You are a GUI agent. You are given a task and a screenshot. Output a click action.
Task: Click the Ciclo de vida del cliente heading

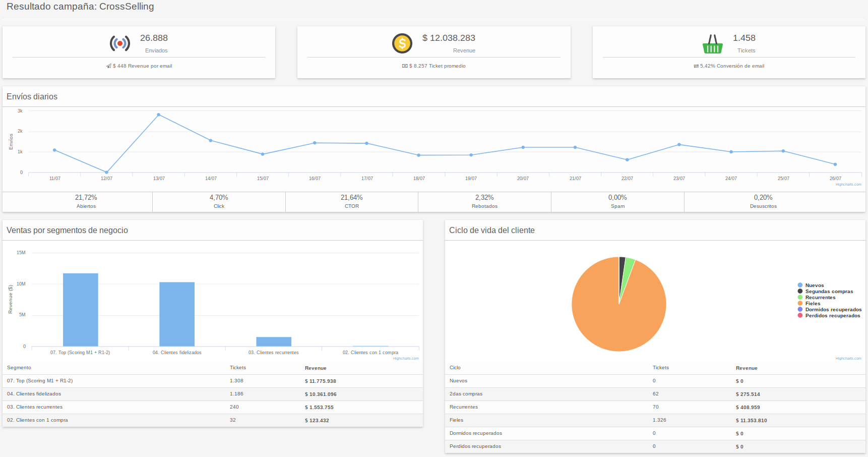tap(491, 231)
